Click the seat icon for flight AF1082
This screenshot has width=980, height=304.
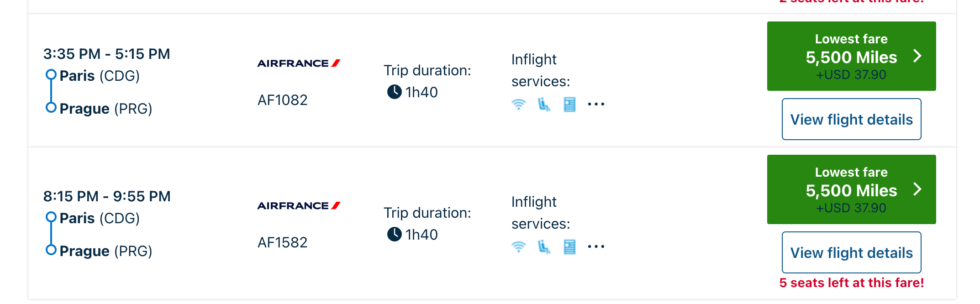point(544,105)
